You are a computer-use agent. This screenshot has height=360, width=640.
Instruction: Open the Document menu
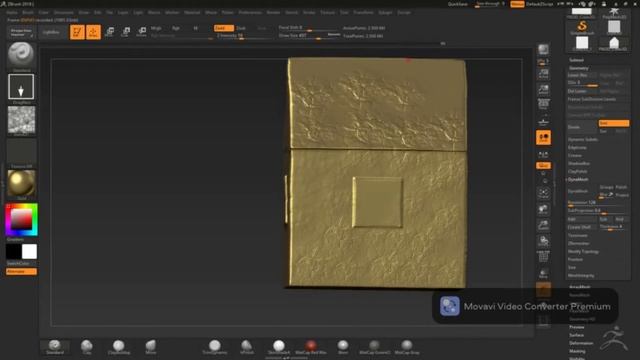pos(64,13)
